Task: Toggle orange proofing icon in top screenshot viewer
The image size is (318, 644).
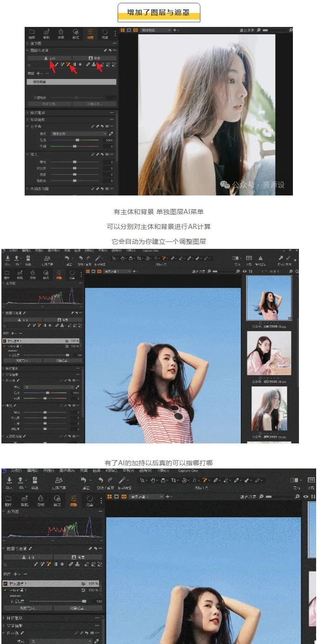Action: click(135, 30)
